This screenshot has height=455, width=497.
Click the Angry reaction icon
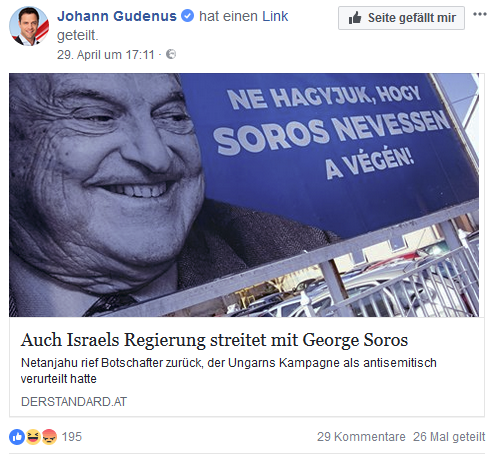pyautogui.click(x=49, y=437)
